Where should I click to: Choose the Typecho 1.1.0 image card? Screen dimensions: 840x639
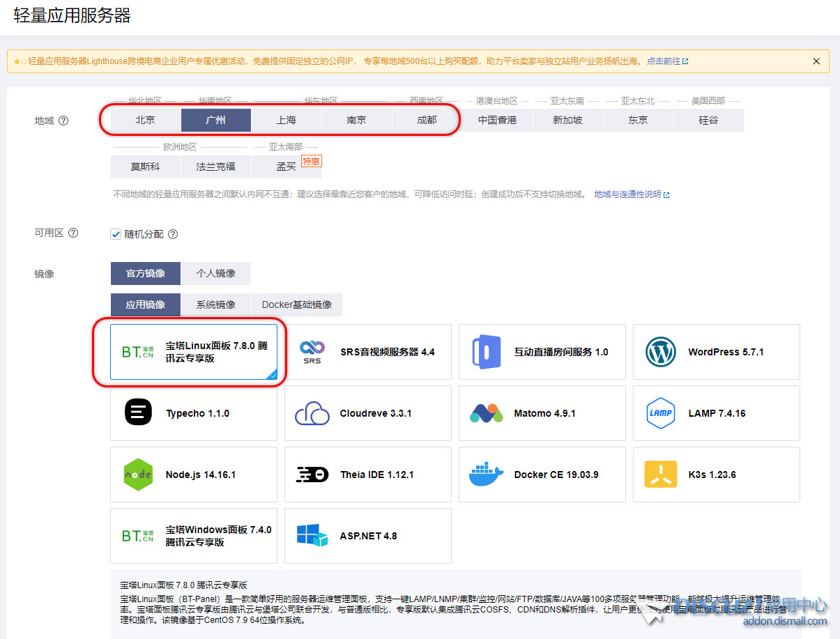tap(194, 413)
